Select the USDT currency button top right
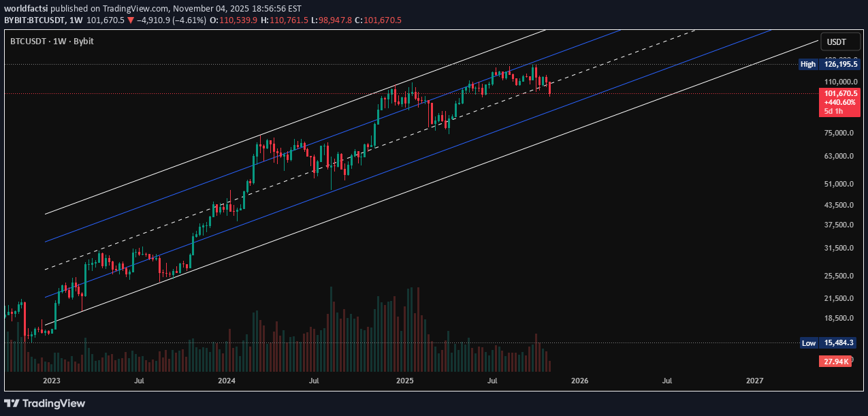The width and height of the screenshot is (868, 416). point(839,42)
